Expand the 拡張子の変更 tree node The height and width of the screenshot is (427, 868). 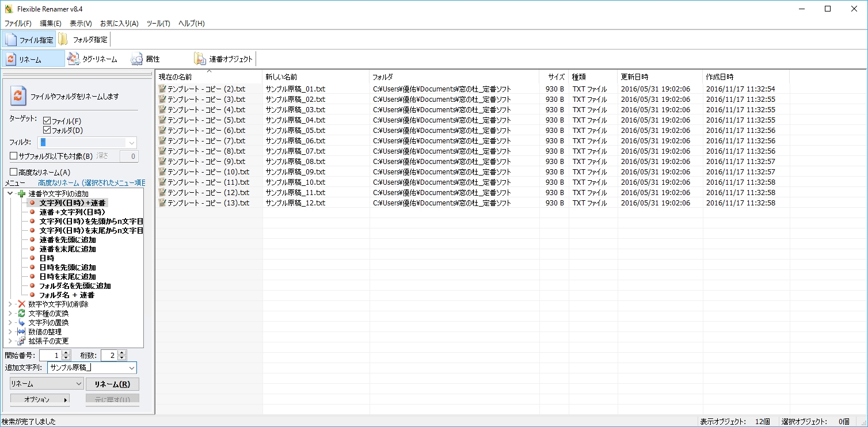click(10, 341)
